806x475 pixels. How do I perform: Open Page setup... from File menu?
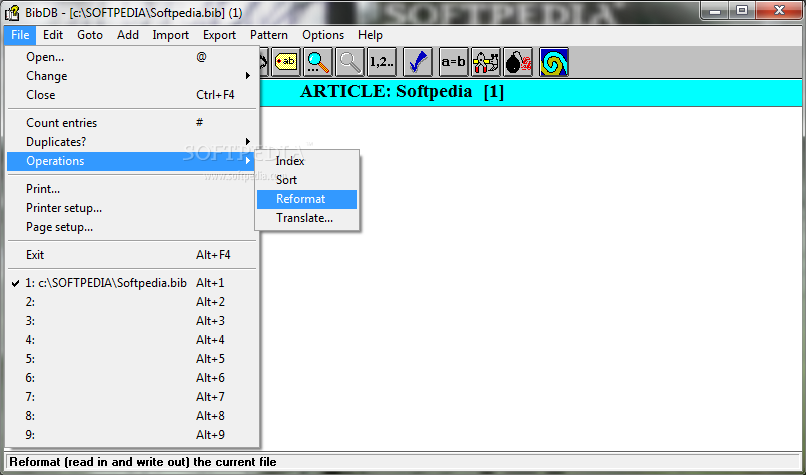click(x=132, y=227)
